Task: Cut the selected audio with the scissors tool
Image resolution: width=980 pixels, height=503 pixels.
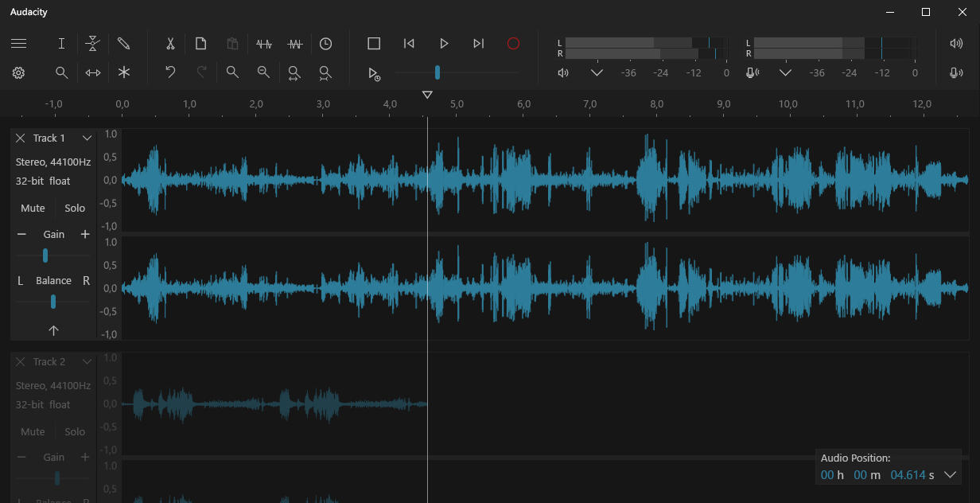Action: tap(169, 44)
